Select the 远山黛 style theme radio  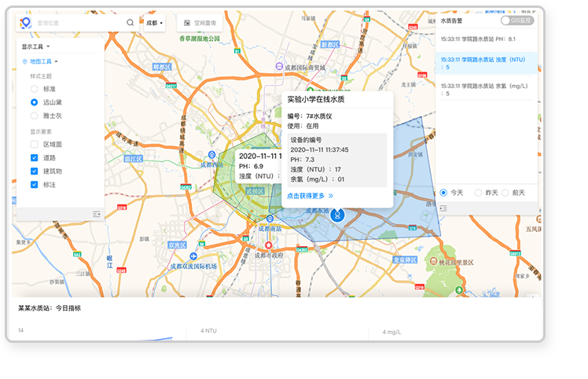(34, 102)
